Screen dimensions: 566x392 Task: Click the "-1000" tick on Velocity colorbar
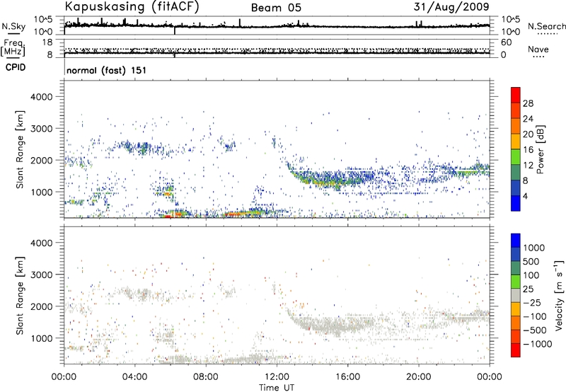tap(538, 344)
